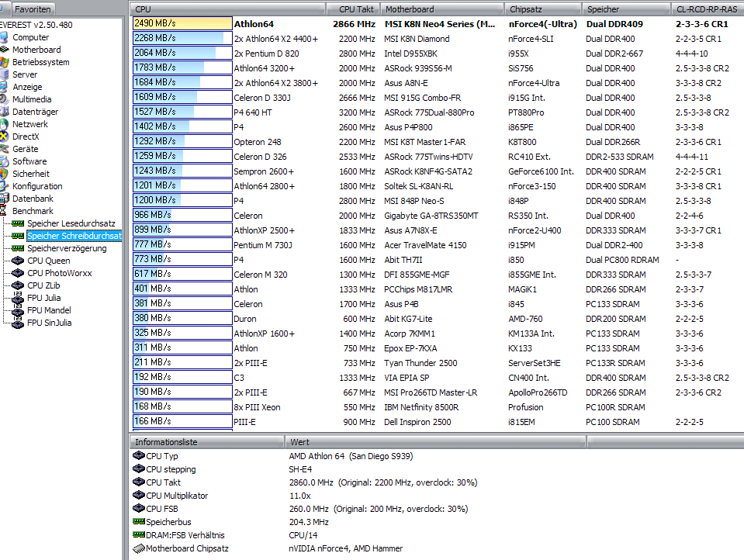This screenshot has height=560, width=744.
Task: Click the Speicherverzögerung memory icon
Action: [x=18, y=248]
